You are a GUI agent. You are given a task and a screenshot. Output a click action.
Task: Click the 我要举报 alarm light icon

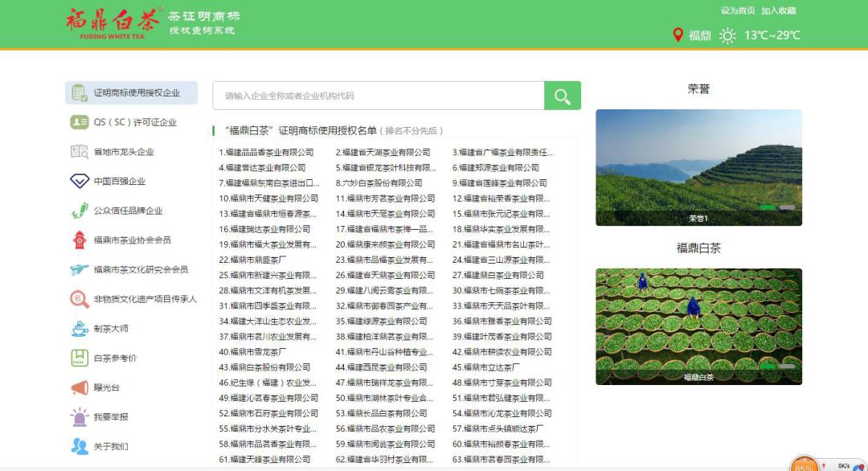[x=79, y=417]
